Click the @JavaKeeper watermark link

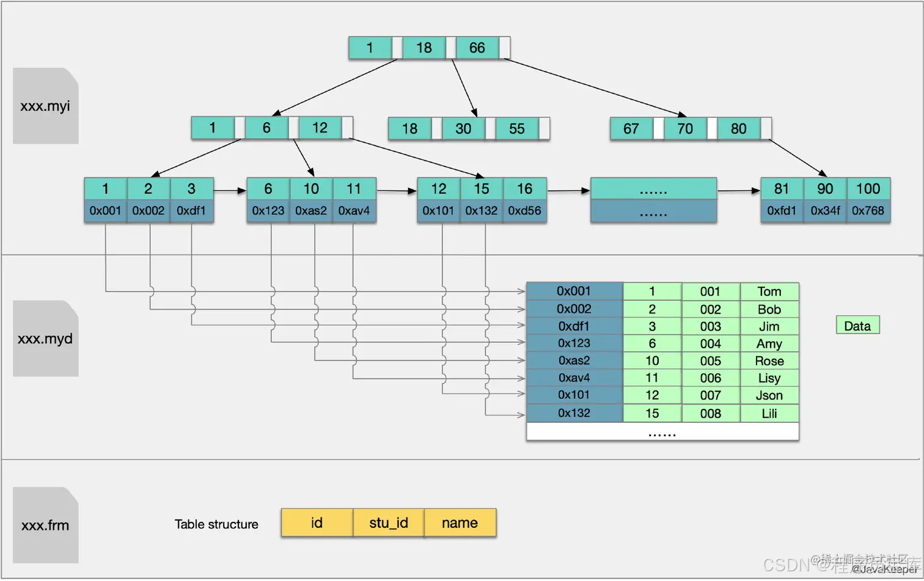click(x=885, y=571)
